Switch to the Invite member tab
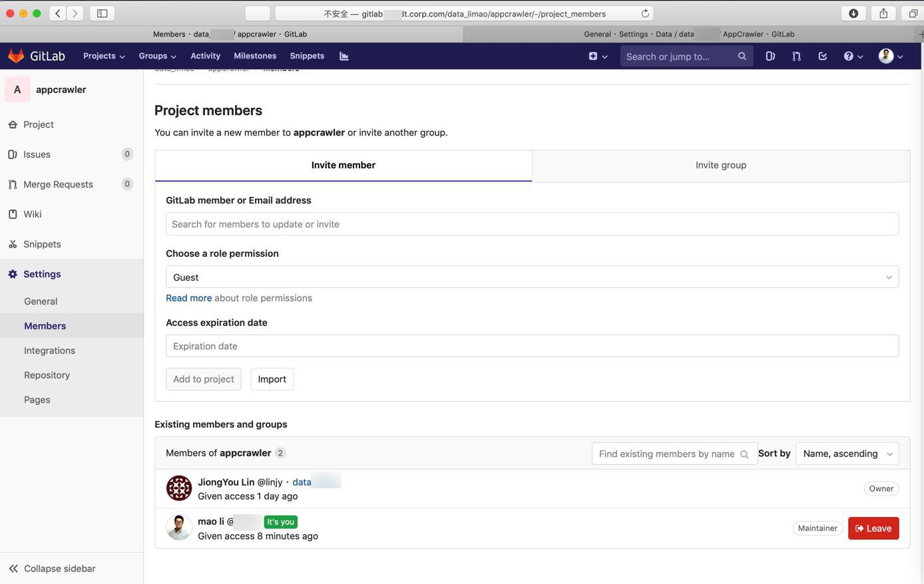The width and height of the screenshot is (924, 584). click(x=344, y=165)
